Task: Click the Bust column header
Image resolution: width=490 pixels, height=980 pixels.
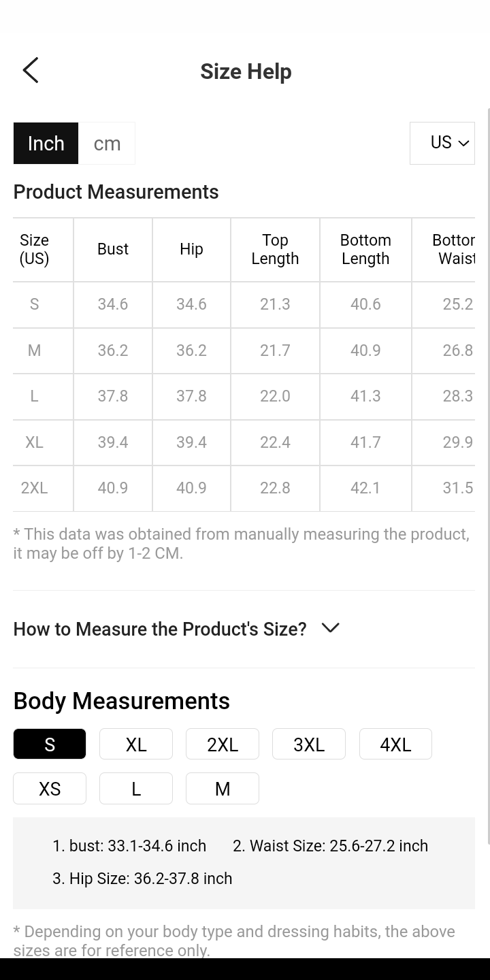Action: [x=113, y=249]
